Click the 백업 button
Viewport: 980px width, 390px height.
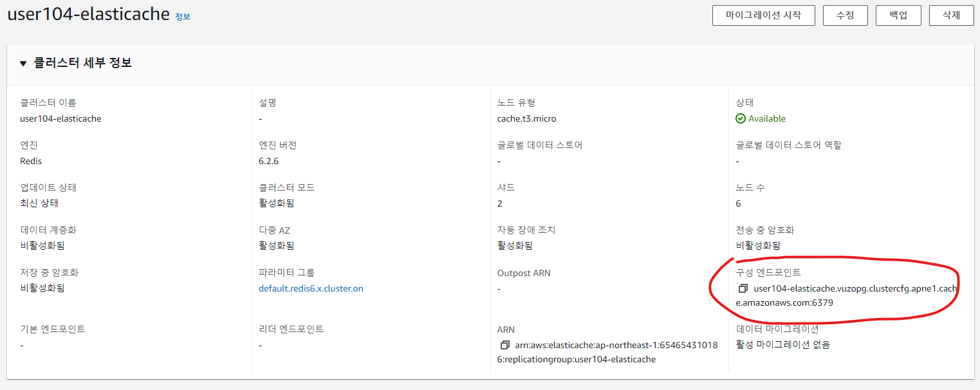click(x=898, y=15)
